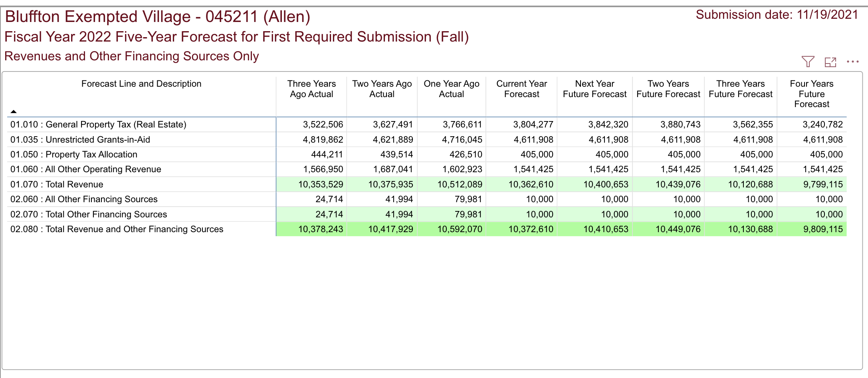868x378 pixels.
Task: Click the value 1,687,041
Action: click(393, 169)
